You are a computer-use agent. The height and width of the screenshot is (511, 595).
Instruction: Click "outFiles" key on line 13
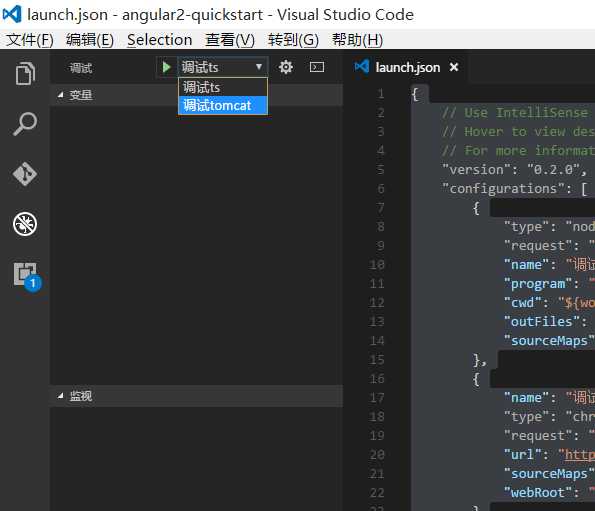pos(541,322)
